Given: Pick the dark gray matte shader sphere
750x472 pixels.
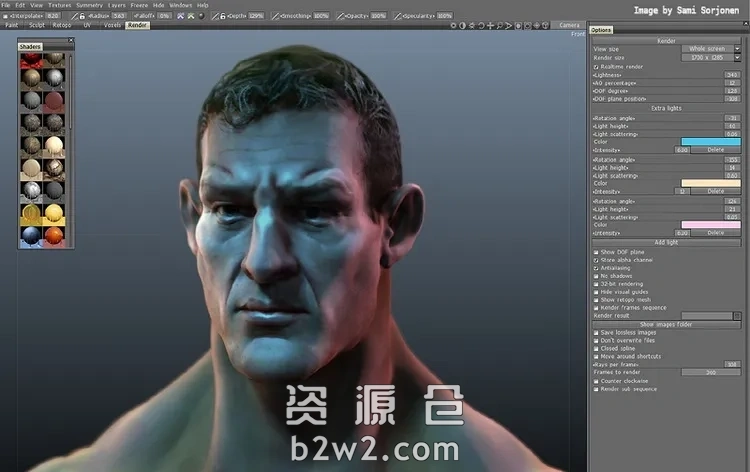Looking at the screenshot, I should 54,191.
